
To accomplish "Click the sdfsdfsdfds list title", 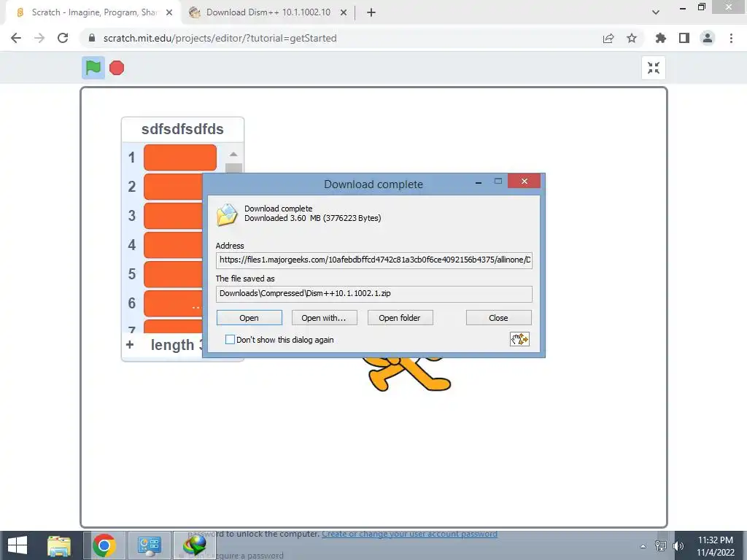I will coord(182,129).
